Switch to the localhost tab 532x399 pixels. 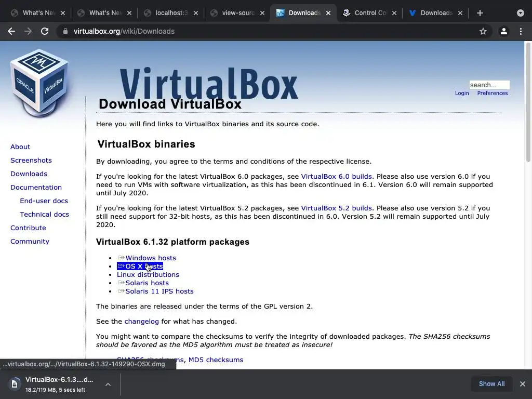pos(170,13)
